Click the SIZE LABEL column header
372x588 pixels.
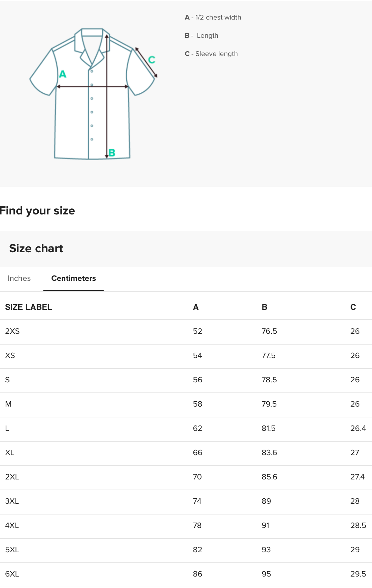(x=29, y=307)
